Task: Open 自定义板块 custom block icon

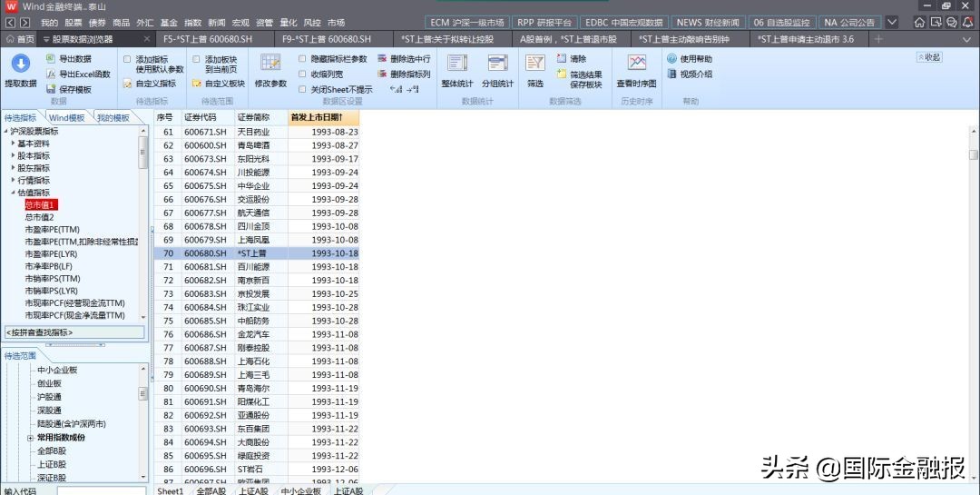Action: tap(196, 84)
